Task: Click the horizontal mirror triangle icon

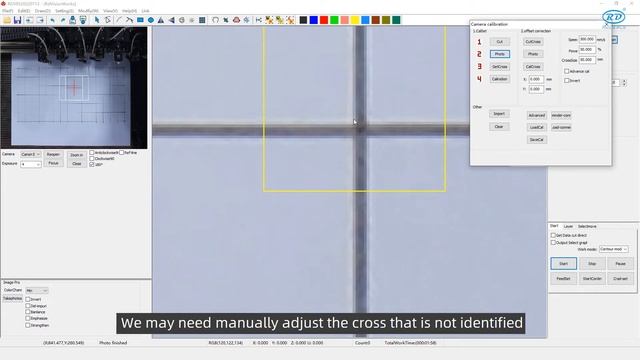Action: click(x=171, y=20)
